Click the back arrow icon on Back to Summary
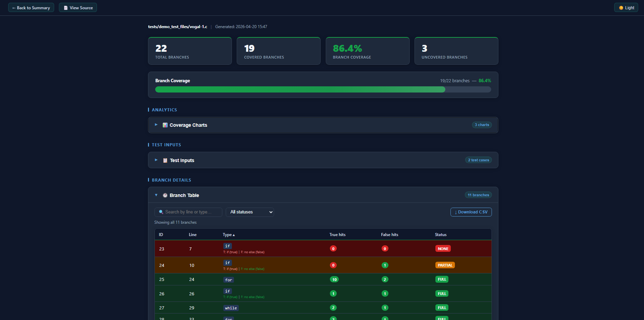 (14, 7)
